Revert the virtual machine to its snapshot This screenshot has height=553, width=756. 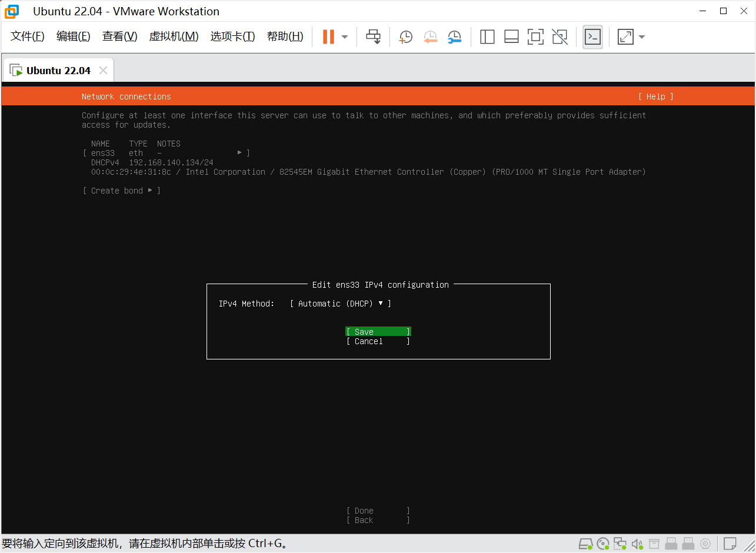tap(430, 37)
